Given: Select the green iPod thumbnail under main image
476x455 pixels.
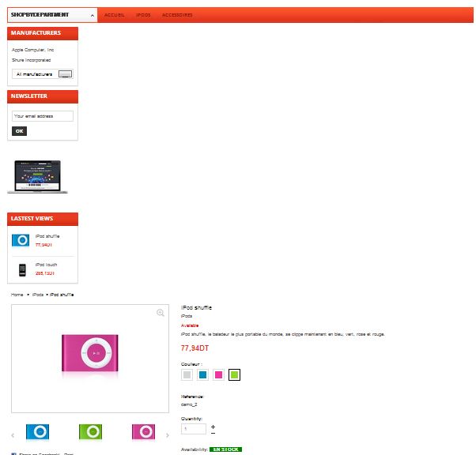Looking at the screenshot, I should 90,431.
